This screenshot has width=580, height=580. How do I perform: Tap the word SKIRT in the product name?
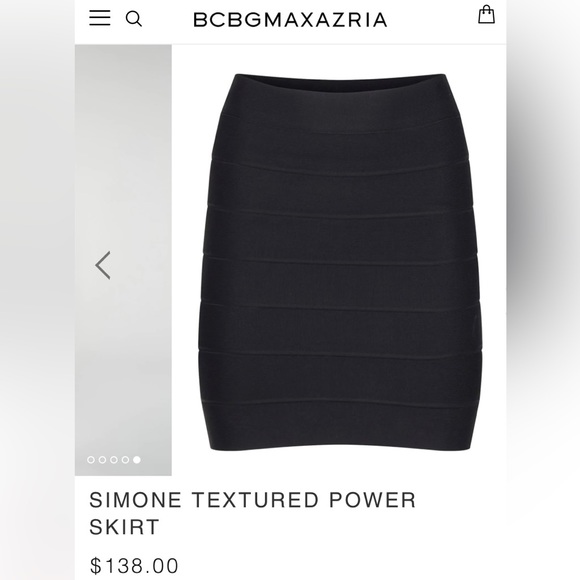point(124,527)
